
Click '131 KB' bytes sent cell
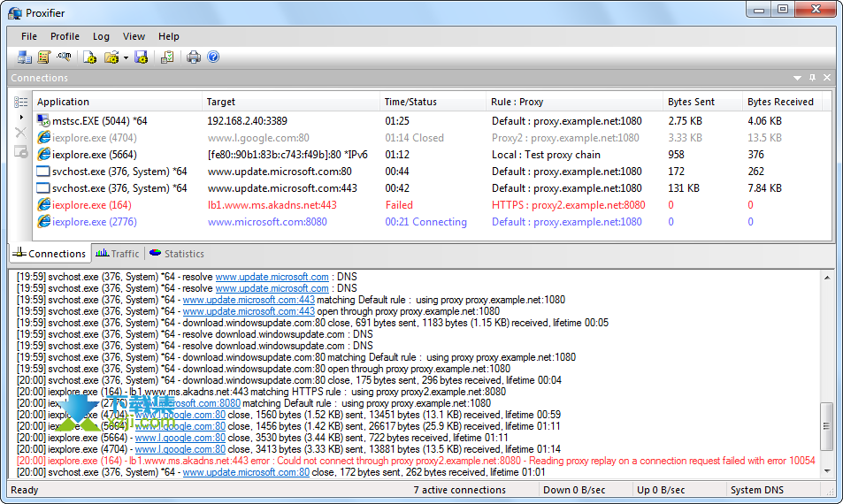(x=683, y=188)
